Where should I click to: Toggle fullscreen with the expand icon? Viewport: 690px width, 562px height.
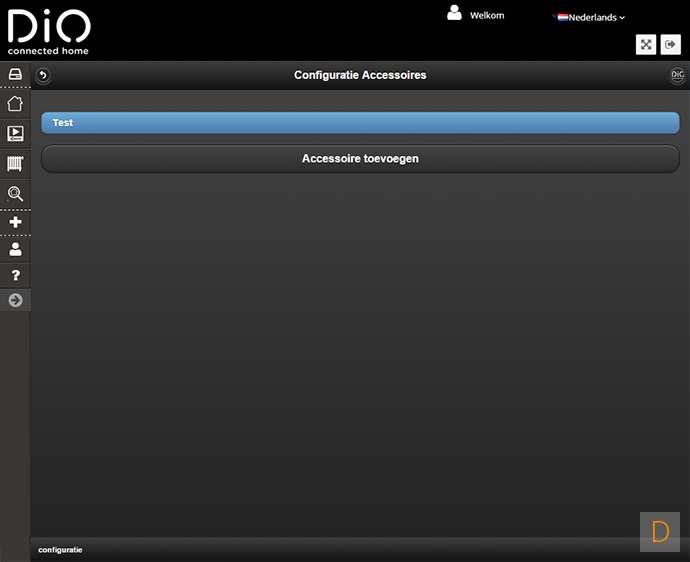[x=646, y=44]
